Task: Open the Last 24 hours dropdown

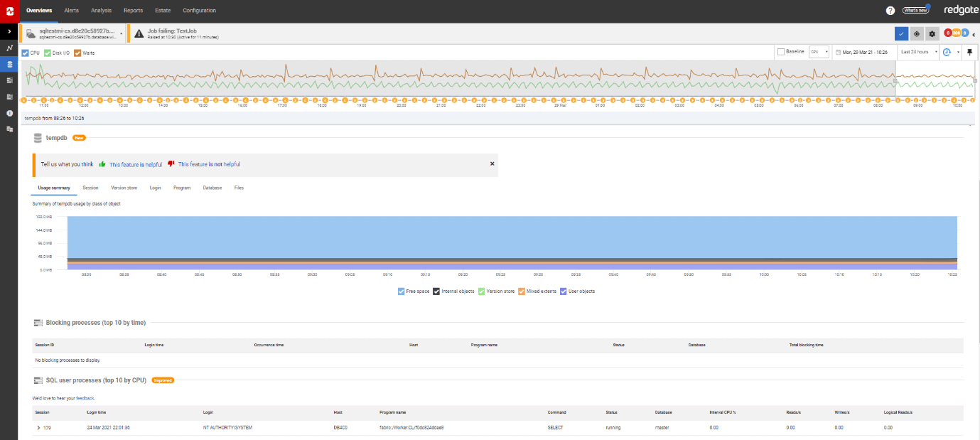Action: coord(917,51)
